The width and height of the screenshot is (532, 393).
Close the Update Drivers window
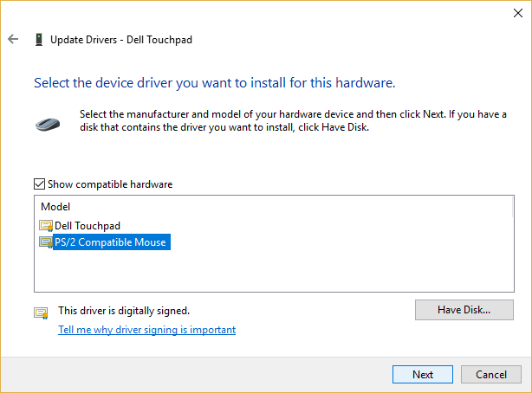coord(518,13)
